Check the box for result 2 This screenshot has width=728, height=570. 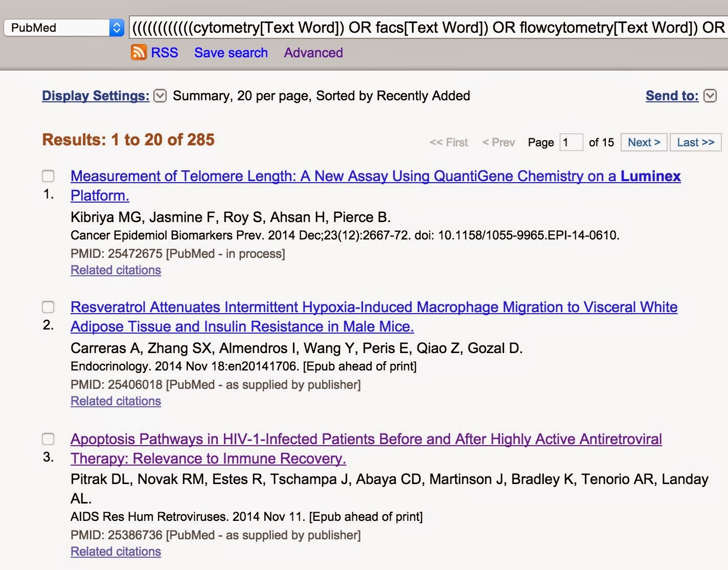tap(48, 307)
